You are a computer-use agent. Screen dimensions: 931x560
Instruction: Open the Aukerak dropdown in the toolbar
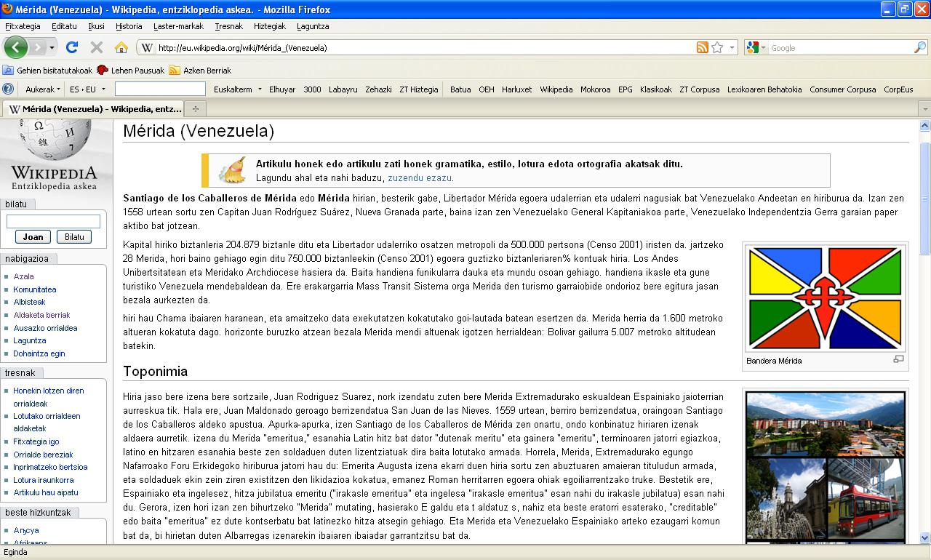pyautogui.click(x=44, y=89)
